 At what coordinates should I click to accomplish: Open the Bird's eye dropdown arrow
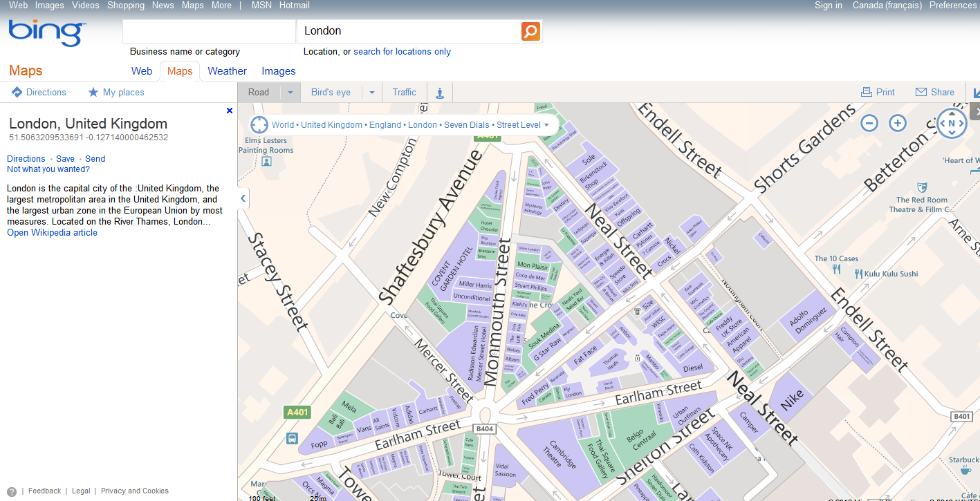pyautogui.click(x=371, y=92)
